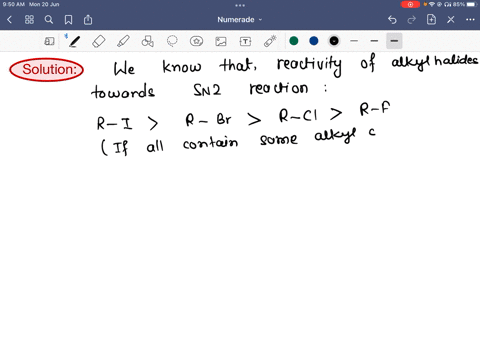Viewport: 480px width, 360px height.
Task: Tap the battery status icon
Action: (x=472, y=5)
